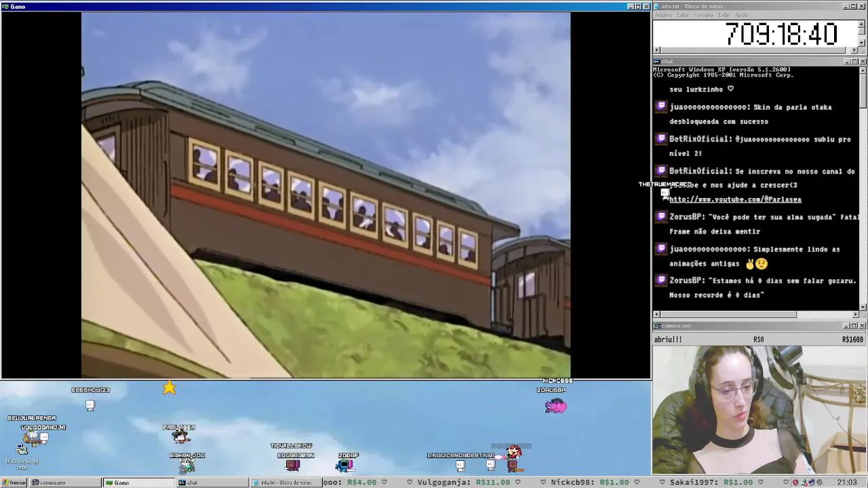Image resolution: width=868 pixels, height=488 pixels.
Task: Minimize the chat window
Action: click(x=848, y=62)
